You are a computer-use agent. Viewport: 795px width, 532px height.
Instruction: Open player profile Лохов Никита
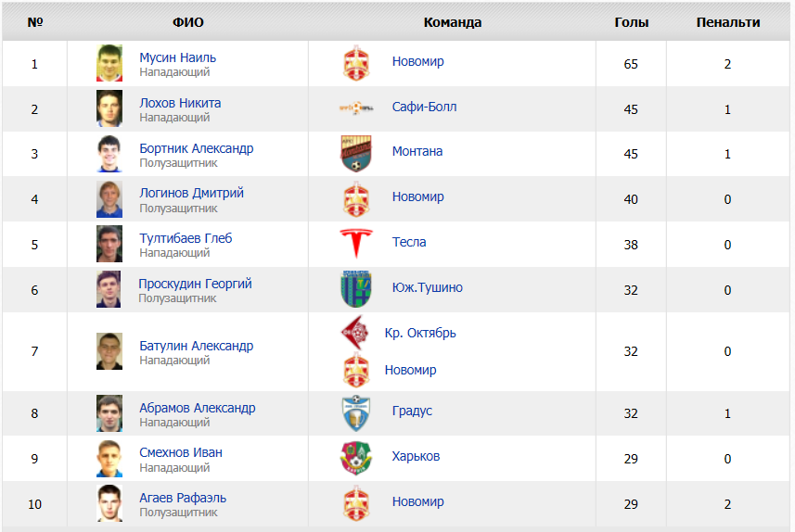[x=180, y=103]
